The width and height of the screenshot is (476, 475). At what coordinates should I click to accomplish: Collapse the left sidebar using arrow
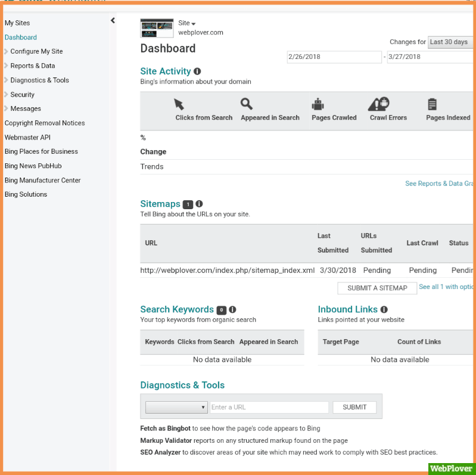[x=113, y=21]
